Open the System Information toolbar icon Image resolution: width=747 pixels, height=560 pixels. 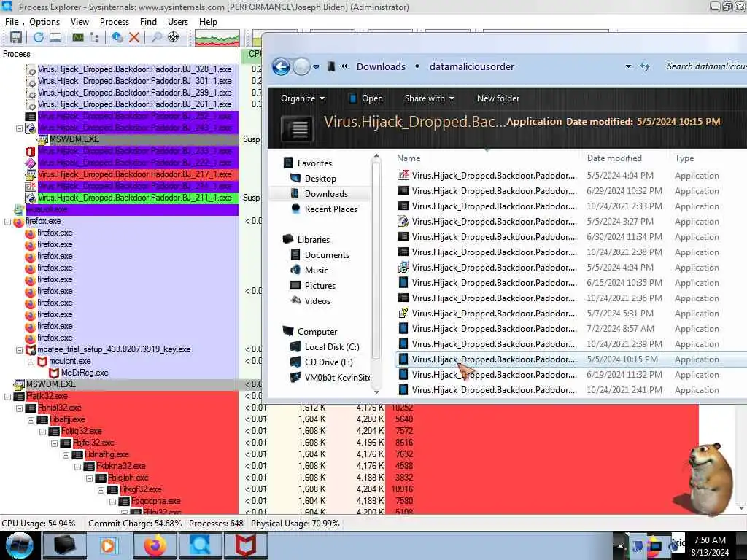coord(77,37)
